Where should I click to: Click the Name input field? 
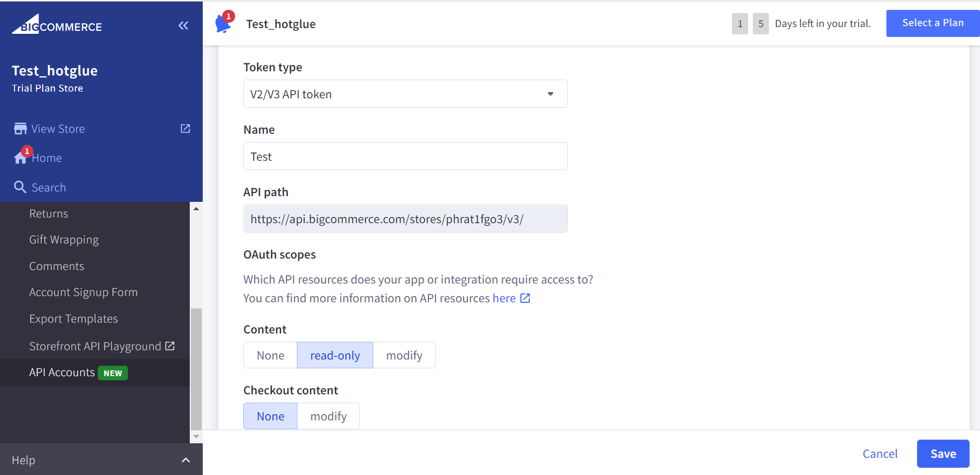click(x=405, y=156)
